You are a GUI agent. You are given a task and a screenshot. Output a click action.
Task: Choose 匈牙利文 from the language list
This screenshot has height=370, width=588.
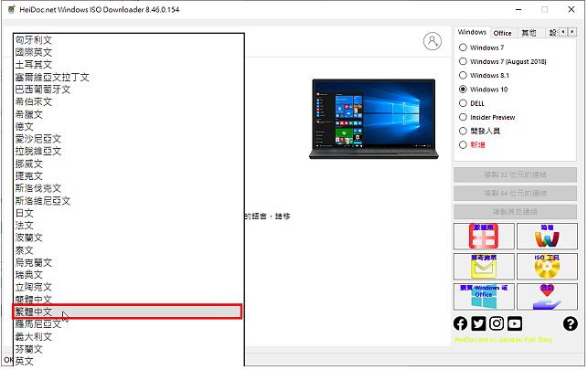point(129,39)
